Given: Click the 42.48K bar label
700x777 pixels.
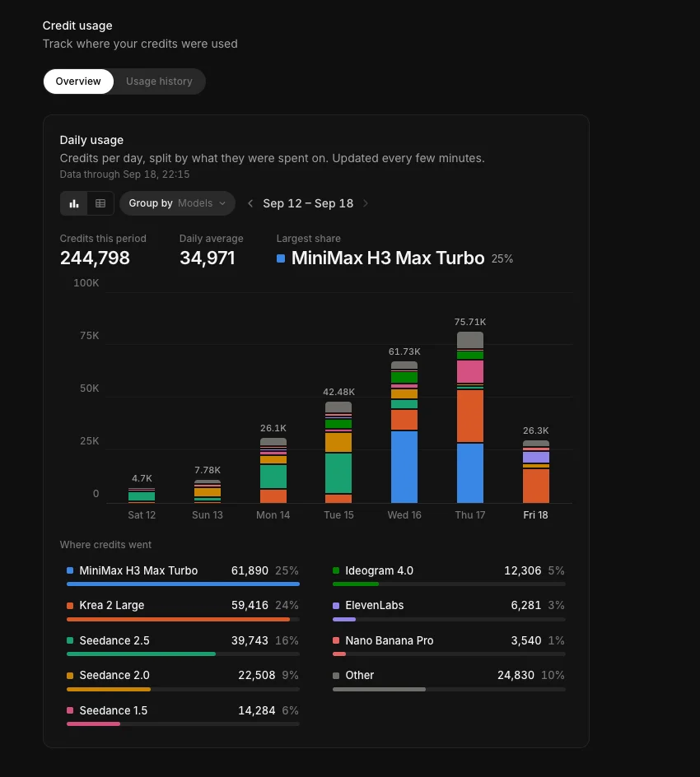Looking at the screenshot, I should click(338, 392).
